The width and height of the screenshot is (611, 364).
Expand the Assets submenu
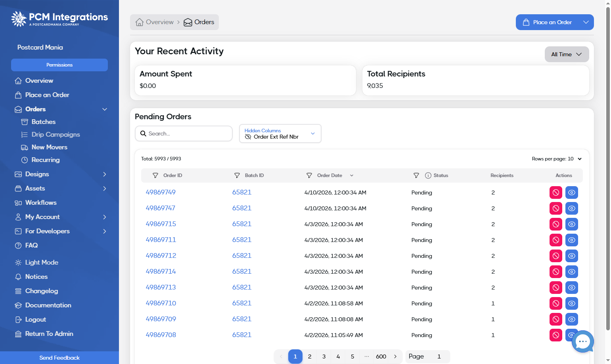pos(105,189)
